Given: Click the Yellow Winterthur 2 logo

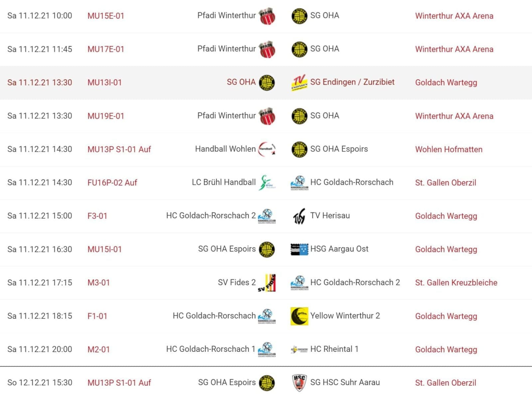Looking at the screenshot, I should [299, 316].
